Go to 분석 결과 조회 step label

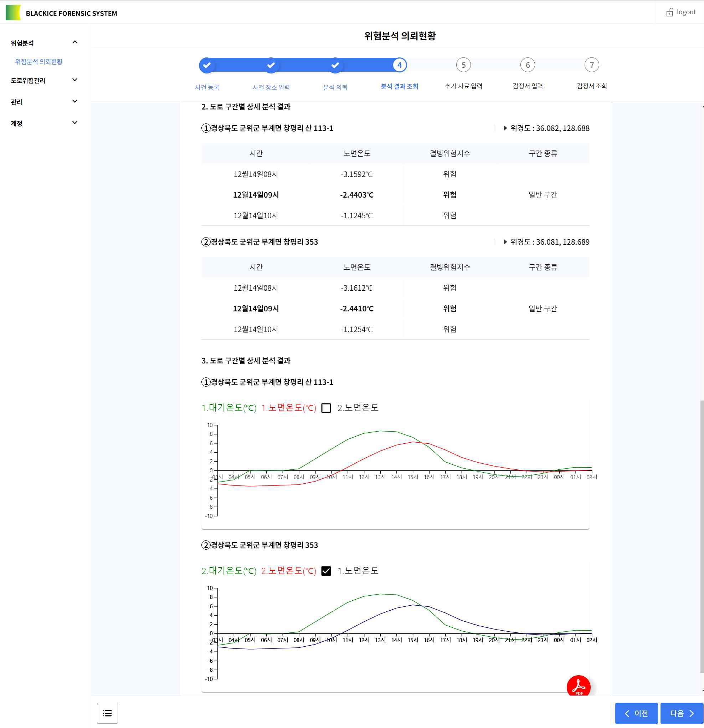(399, 86)
